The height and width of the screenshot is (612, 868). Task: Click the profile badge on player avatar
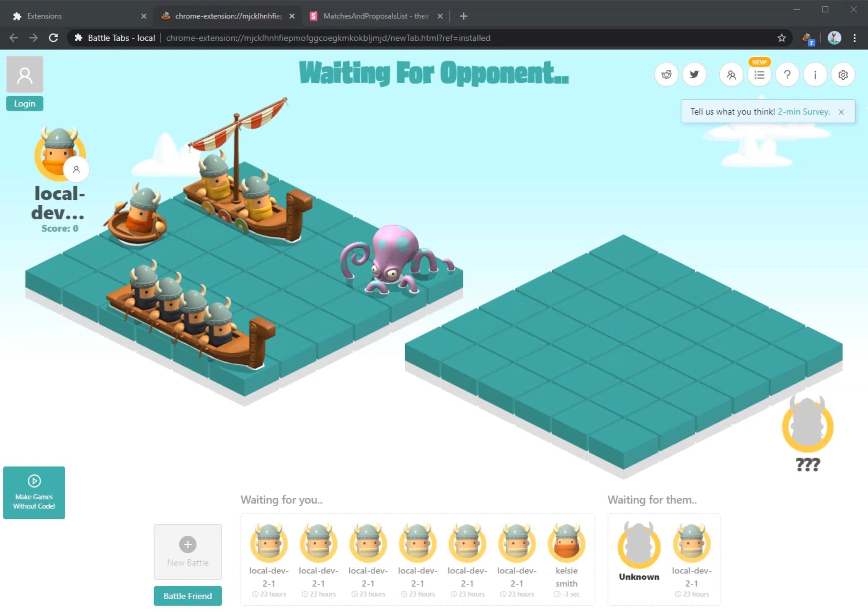[x=76, y=170]
